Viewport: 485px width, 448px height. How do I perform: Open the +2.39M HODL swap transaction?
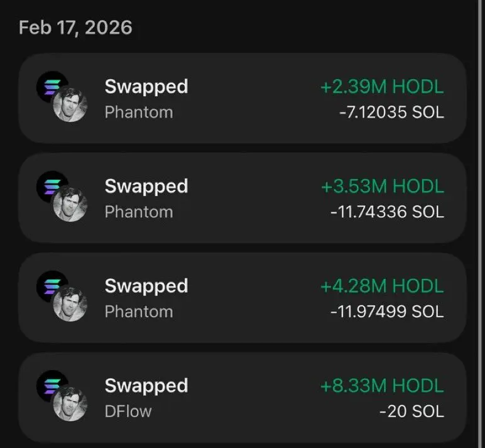(x=242, y=99)
